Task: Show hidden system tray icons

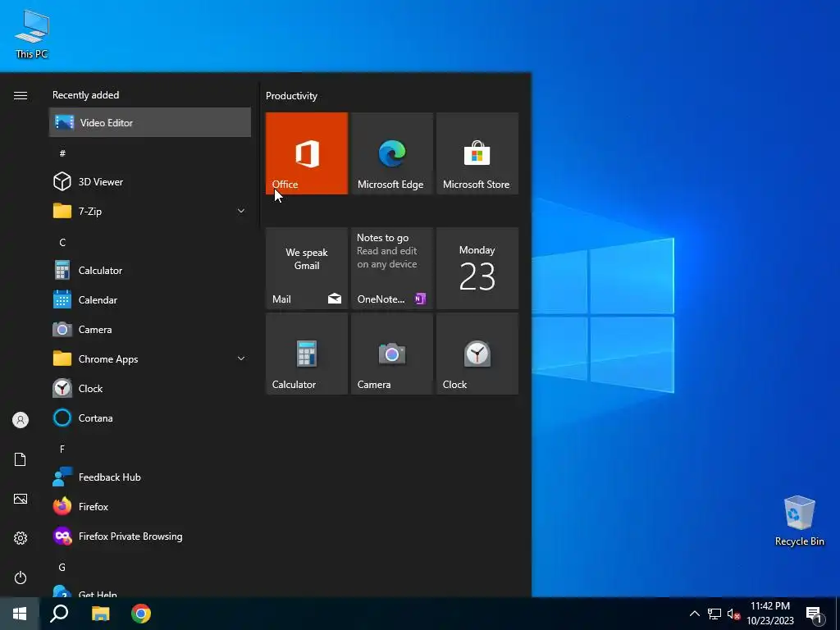Action: coord(694,614)
